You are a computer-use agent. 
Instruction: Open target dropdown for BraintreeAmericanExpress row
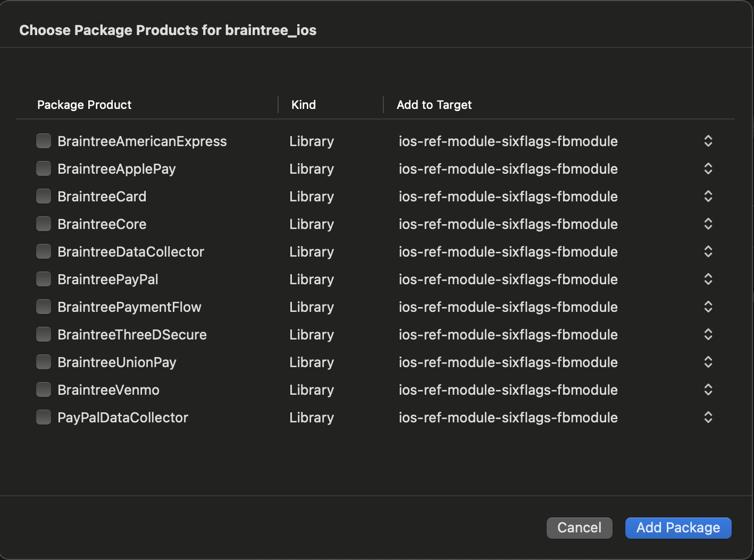[708, 141]
